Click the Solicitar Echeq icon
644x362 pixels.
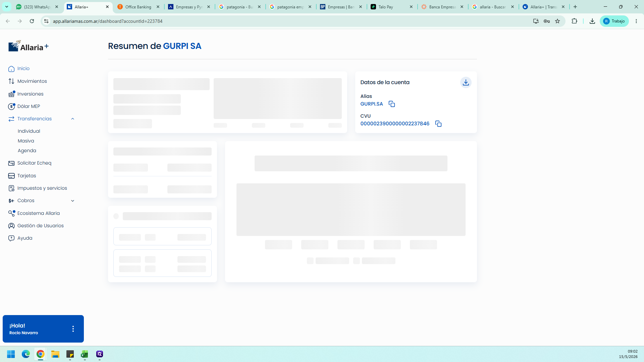point(11,163)
